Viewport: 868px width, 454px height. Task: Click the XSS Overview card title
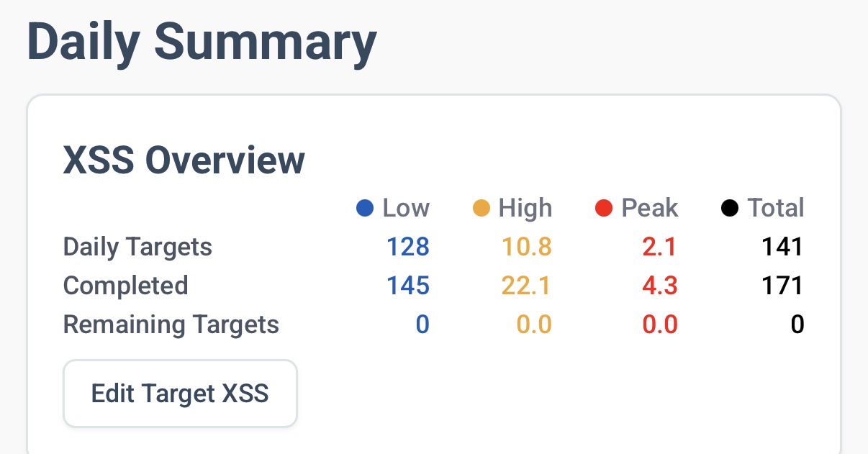click(x=184, y=160)
